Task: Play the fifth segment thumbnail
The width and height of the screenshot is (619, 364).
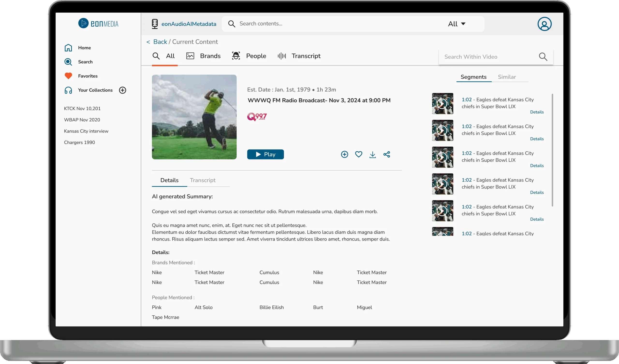Action: coord(443,211)
